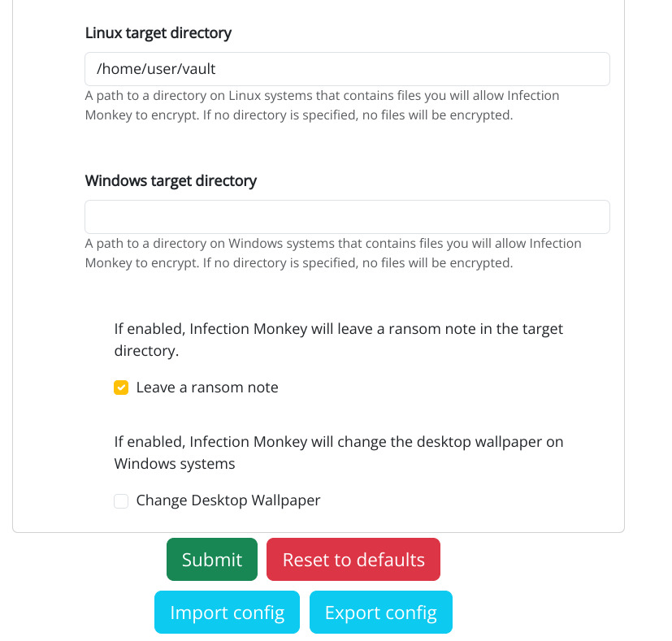The height and width of the screenshot is (641, 672).
Task: Click the yellow checkmark icon
Action: pos(121,388)
